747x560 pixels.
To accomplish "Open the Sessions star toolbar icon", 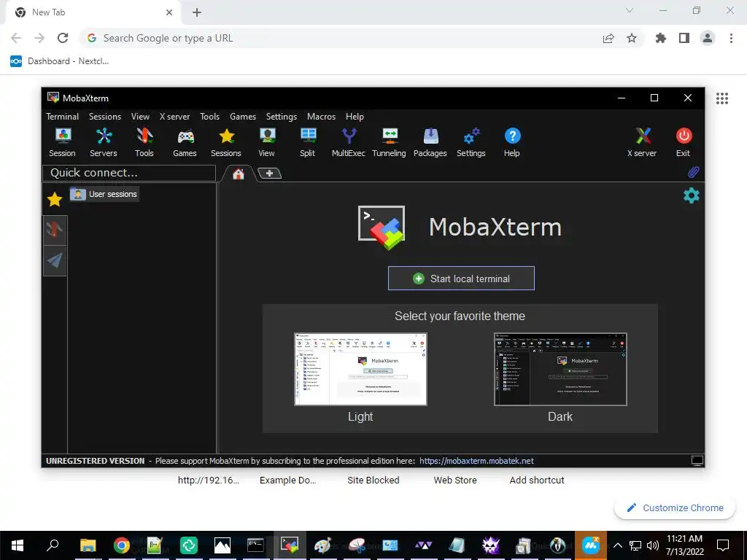I will coord(226,142).
